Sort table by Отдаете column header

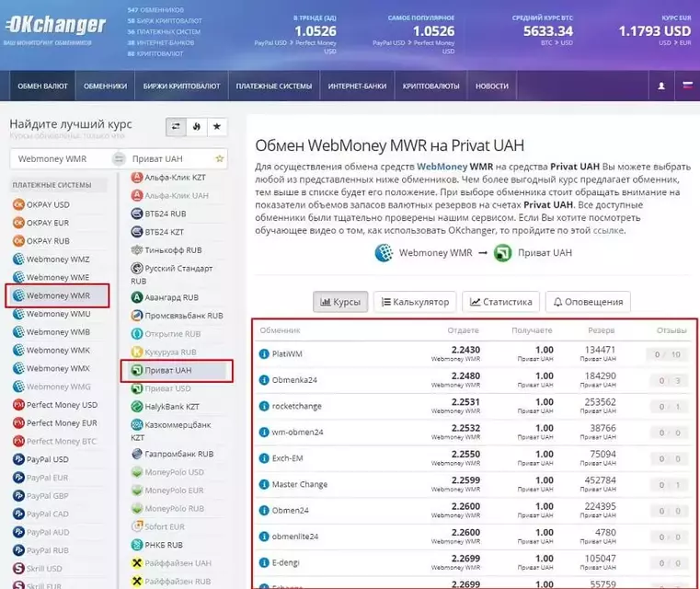(463, 330)
